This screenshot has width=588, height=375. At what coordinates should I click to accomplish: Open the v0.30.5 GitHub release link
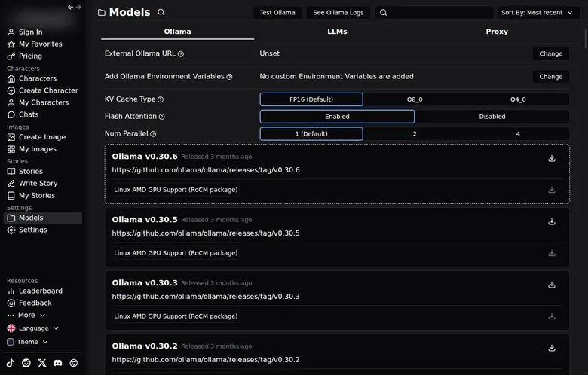click(206, 233)
